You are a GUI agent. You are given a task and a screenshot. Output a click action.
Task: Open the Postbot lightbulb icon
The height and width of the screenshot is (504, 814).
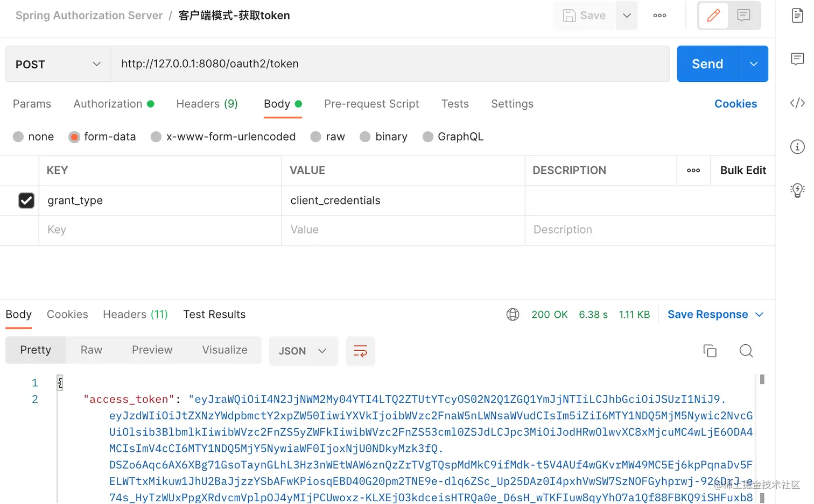click(x=797, y=190)
